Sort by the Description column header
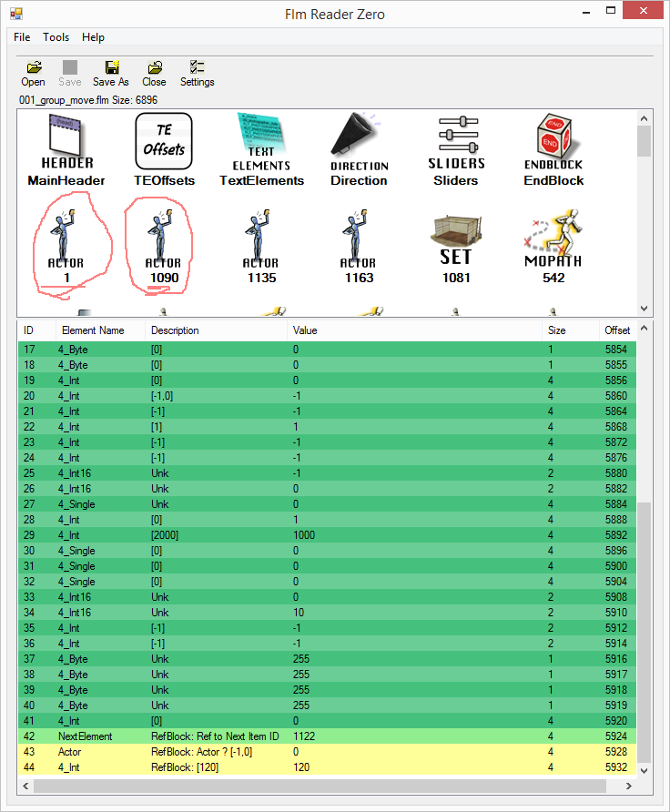 pos(216,330)
